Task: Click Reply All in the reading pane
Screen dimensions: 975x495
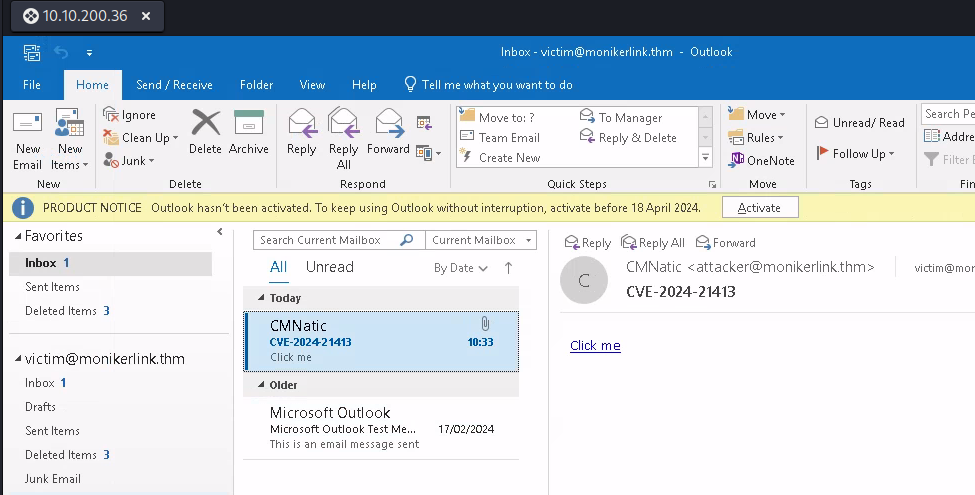Action: tap(653, 243)
